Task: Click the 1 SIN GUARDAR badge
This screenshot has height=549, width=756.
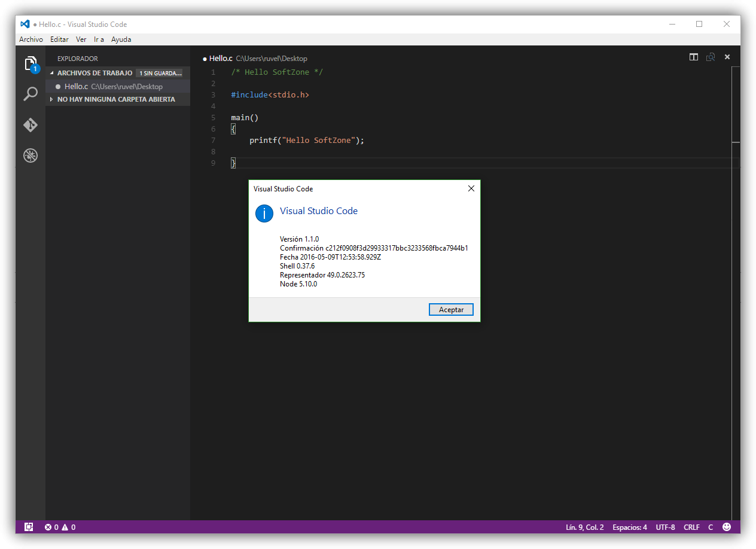Action: tap(160, 73)
